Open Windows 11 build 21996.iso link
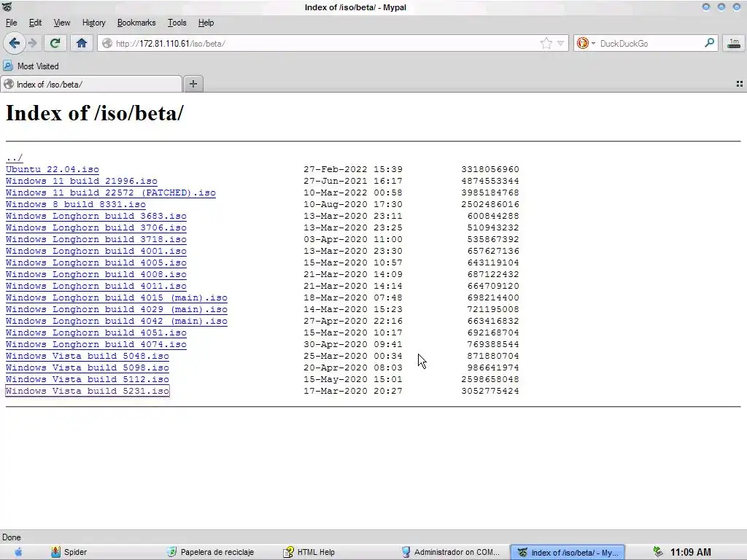This screenshot has width=747, height=560. pos(82,181)
